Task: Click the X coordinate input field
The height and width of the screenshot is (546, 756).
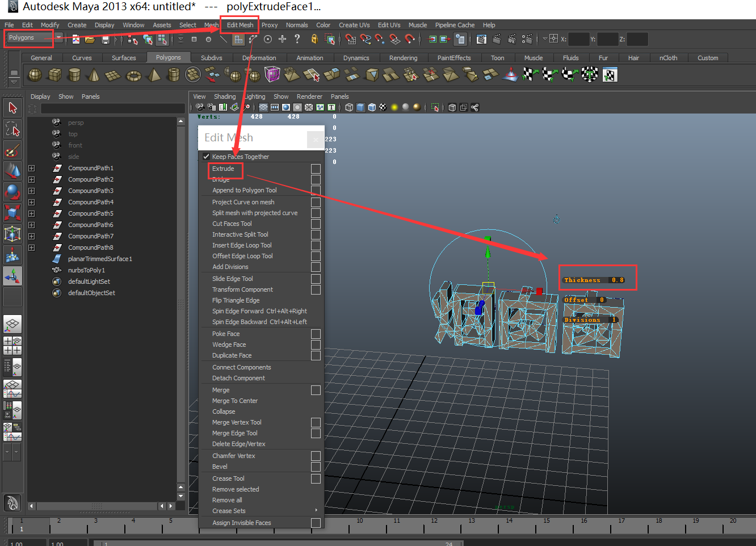Action: pyautogui.click(x=578, y=39)
